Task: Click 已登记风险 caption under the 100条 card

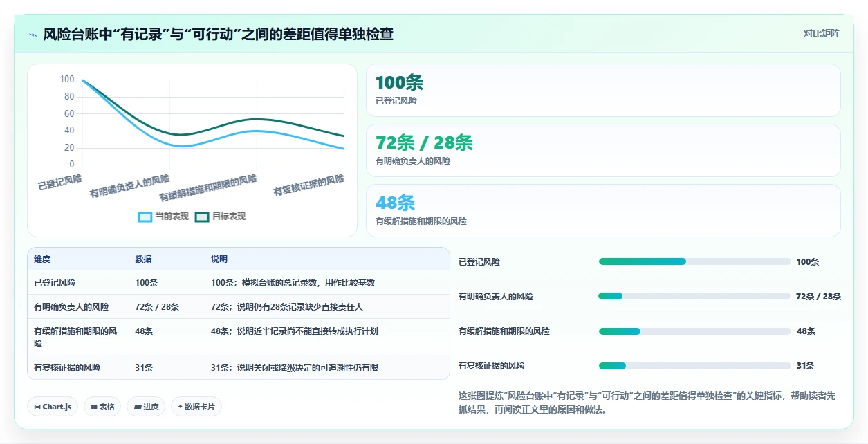Action: point(396,101)
